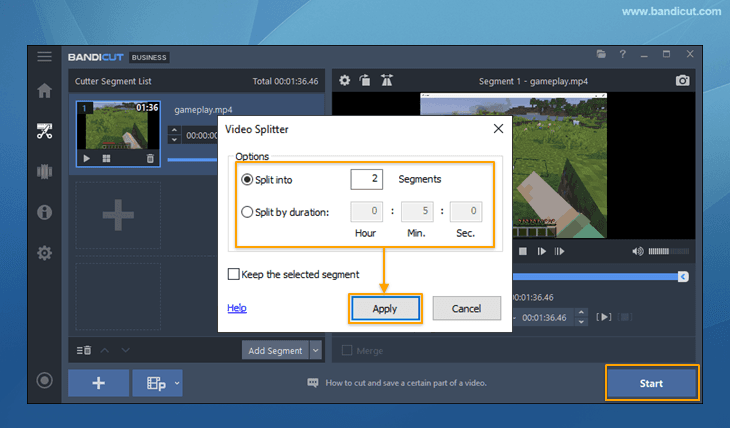Viewport: 730px width, 428px height.
Task: Click 'Total 00:01:36.46' text
Action: coord(285,81)
